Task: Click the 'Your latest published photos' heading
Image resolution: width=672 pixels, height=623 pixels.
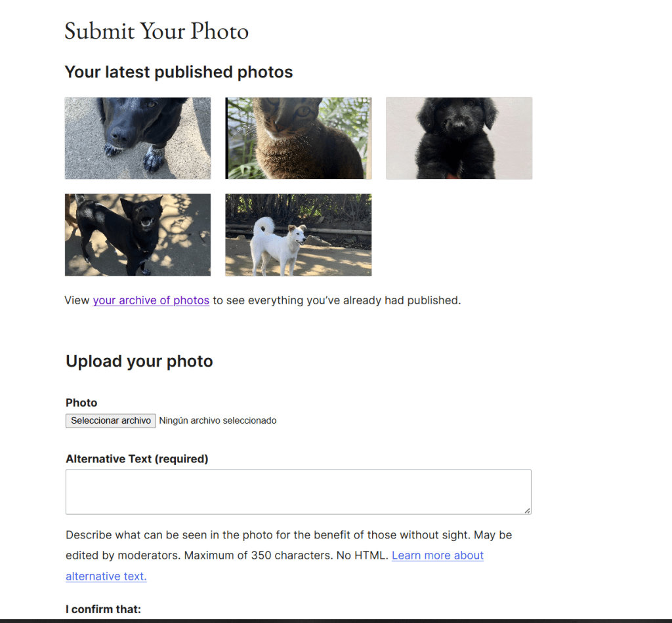Action: [x=178, y=72]
